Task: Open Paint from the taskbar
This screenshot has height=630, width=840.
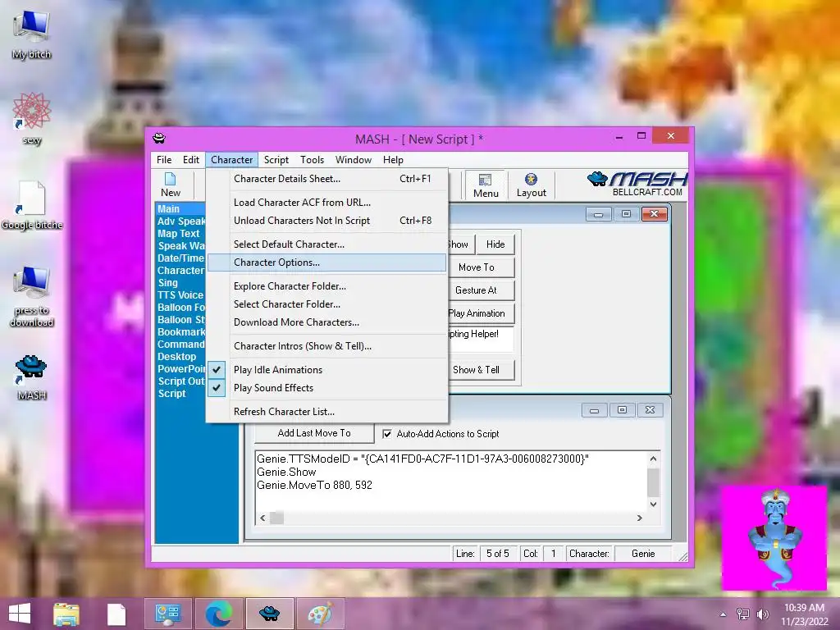Action: click(321, 614)
